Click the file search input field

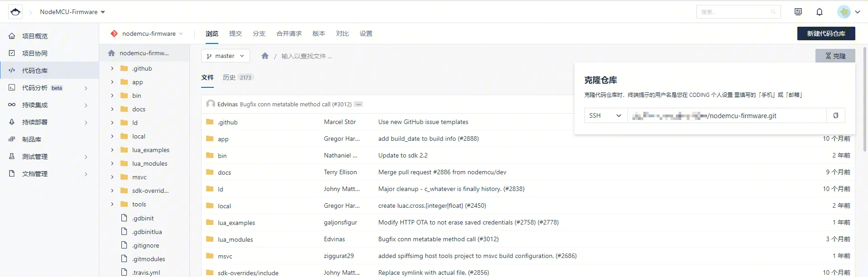coord(317,56)
